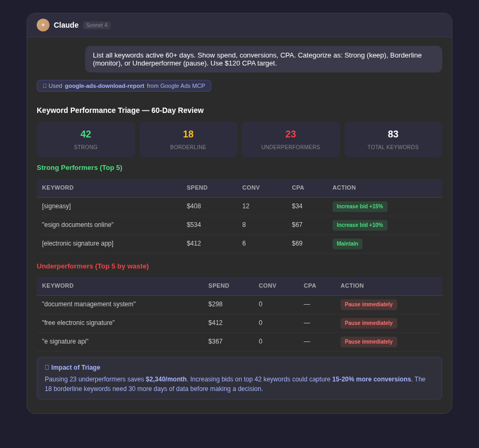Select the 18 Borderline summary card
Viewport: 479px width, 448px height.
pyautogui.click(x=188, y=140)
